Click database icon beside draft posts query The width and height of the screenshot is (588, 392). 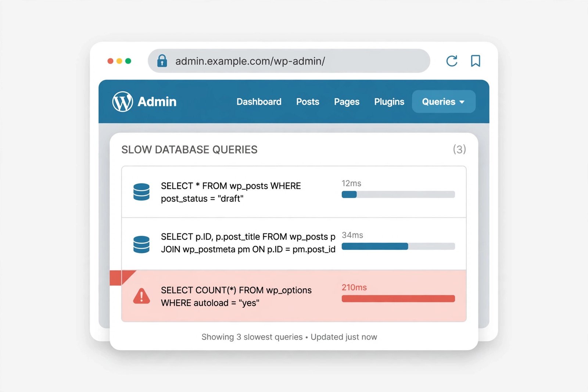141,192
